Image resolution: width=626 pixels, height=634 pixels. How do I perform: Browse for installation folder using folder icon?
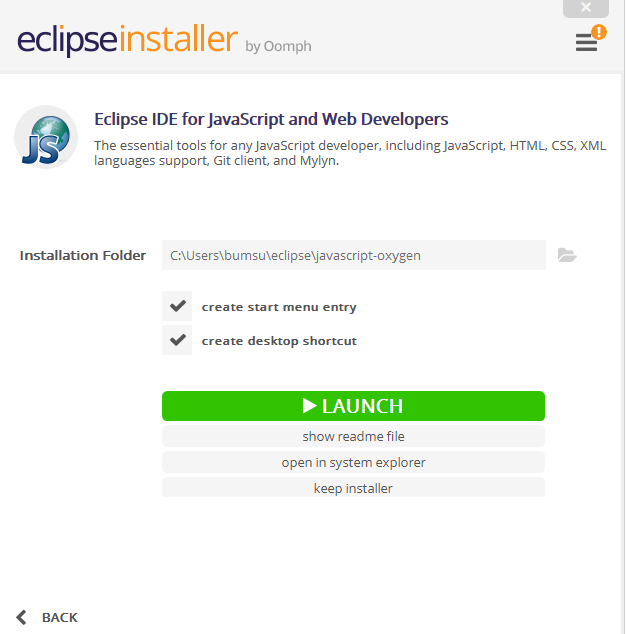tap(567, 255)
